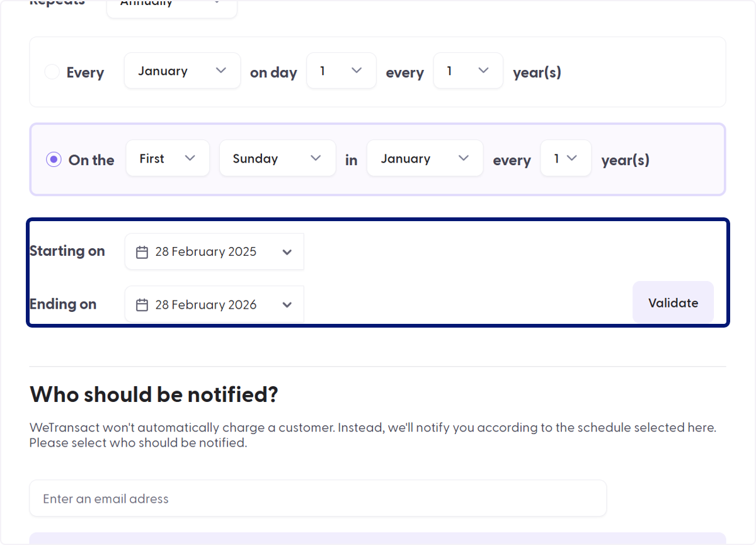The height and width of the screenshot is (545, 756).
Task: Focus the 'Enter an email adress' field
Action: click(318, 498)
